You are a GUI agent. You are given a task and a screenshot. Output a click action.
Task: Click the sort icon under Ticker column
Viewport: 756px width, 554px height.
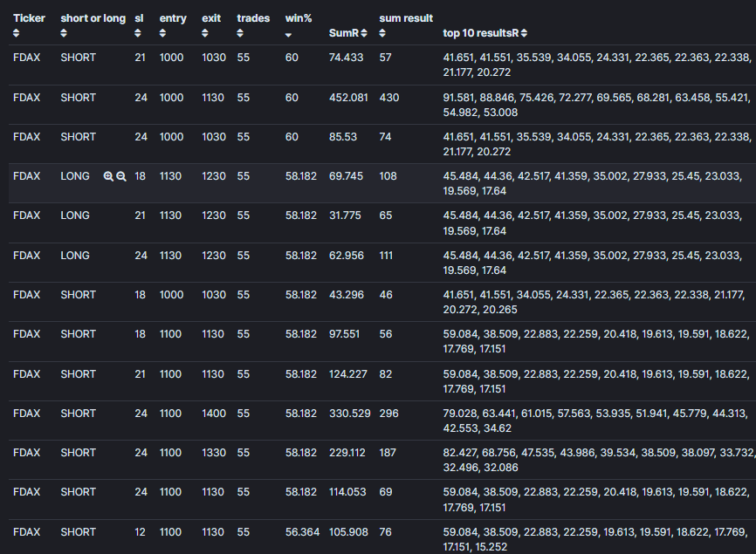[17, 33]
